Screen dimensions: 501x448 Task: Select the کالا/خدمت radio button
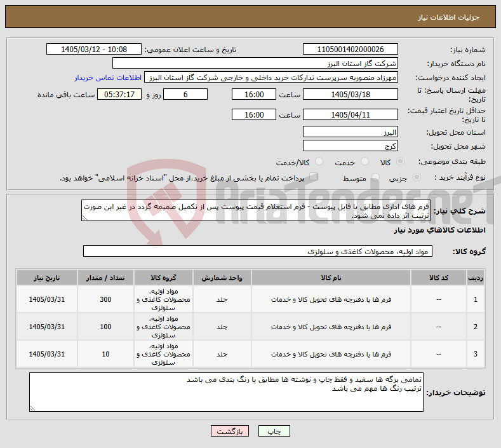point(319,161)
